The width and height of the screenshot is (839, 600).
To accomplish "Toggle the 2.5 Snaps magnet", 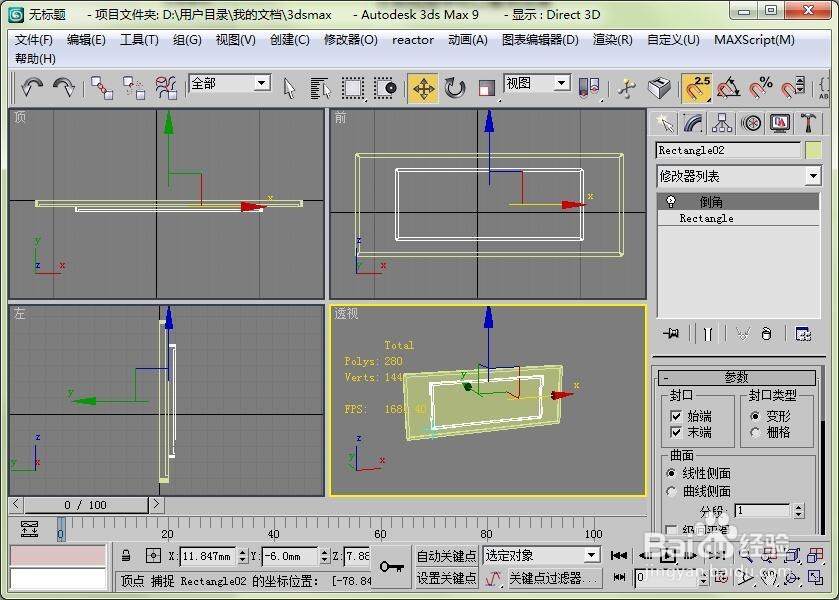I will (x=697, y=88).
